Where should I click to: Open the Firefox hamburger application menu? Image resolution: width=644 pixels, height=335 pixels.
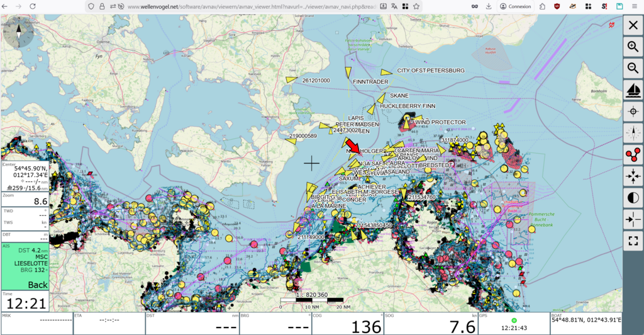tap(635, 6)
